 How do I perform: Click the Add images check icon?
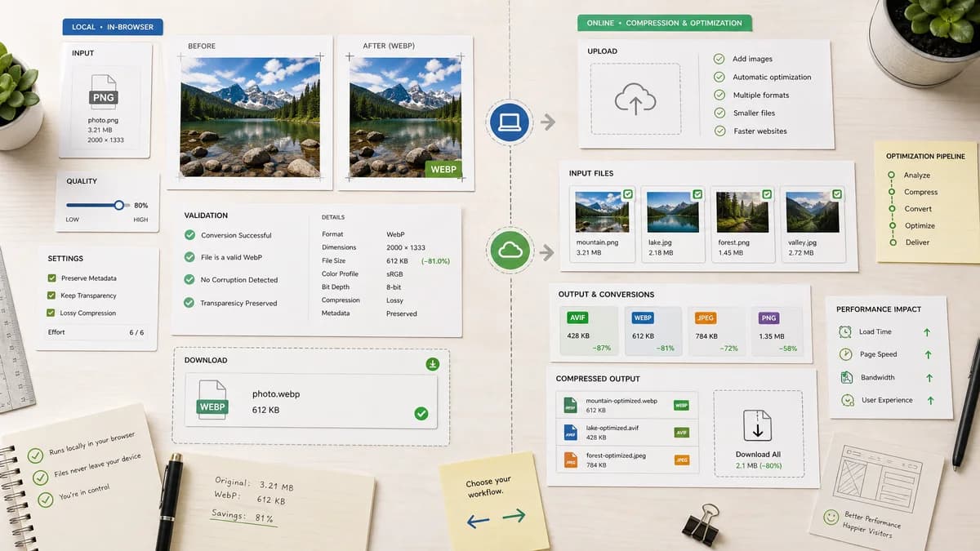click(x=719, y=59)
